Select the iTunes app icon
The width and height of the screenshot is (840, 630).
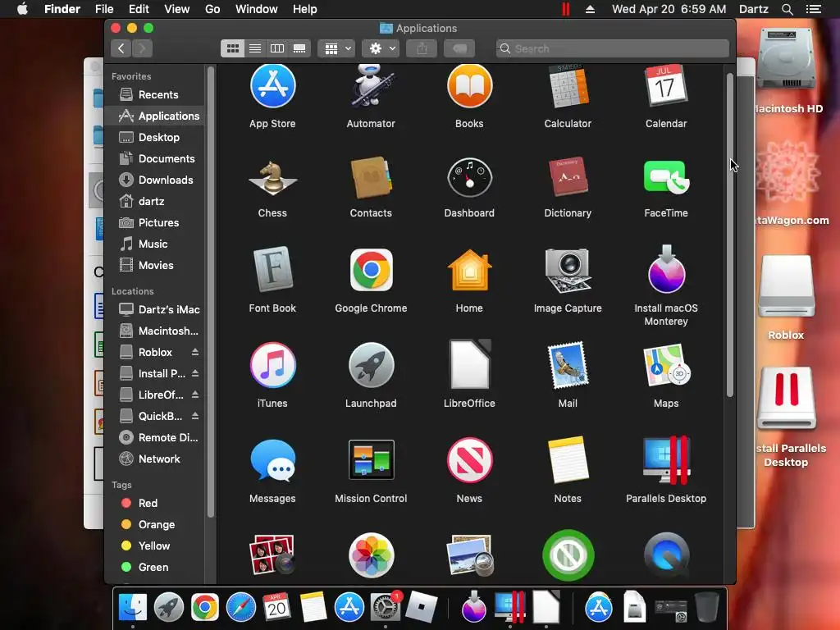(x=272, y=365)
